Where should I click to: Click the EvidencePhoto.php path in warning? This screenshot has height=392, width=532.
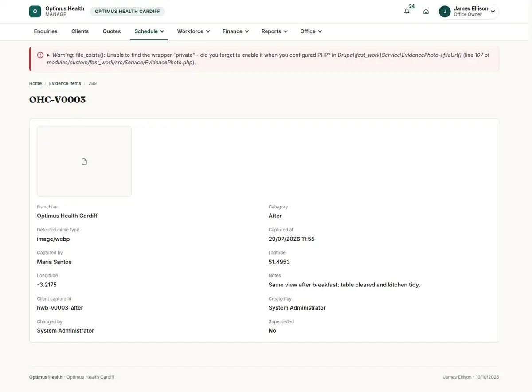121,63
